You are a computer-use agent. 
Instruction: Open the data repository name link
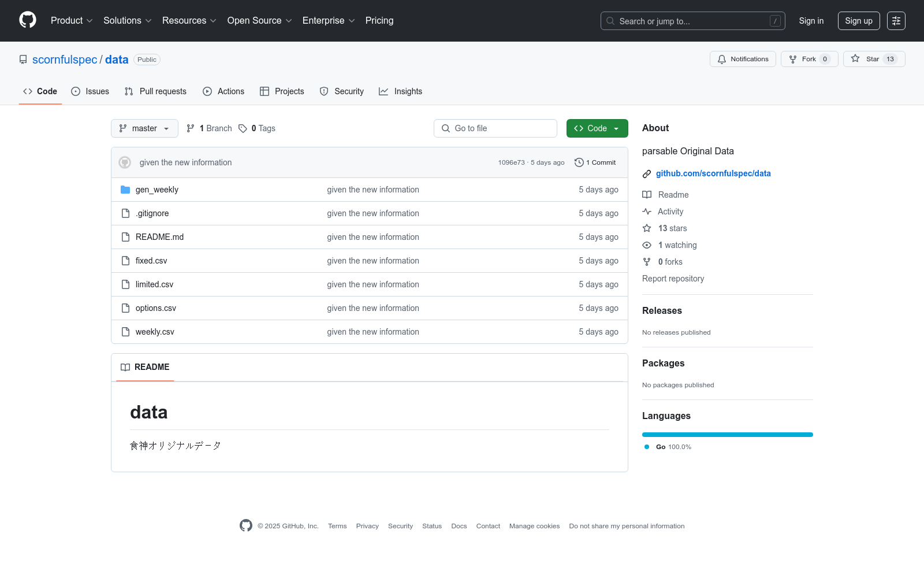click(117, 60)
